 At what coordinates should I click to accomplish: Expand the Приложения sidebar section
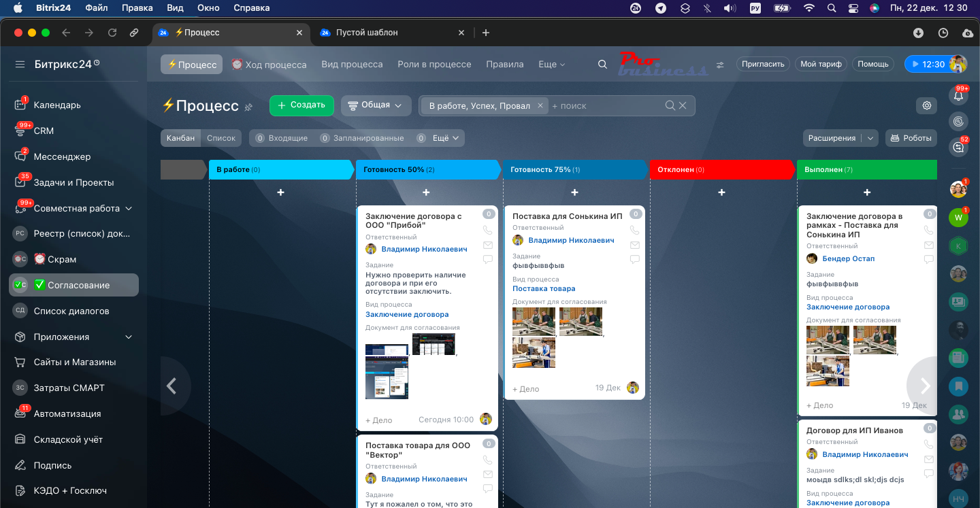pyautogui.click(x=129, y=337)
